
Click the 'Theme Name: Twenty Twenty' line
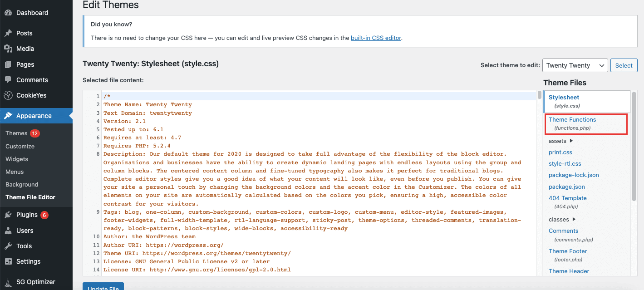pyautogui.click(x=147, y=104)
